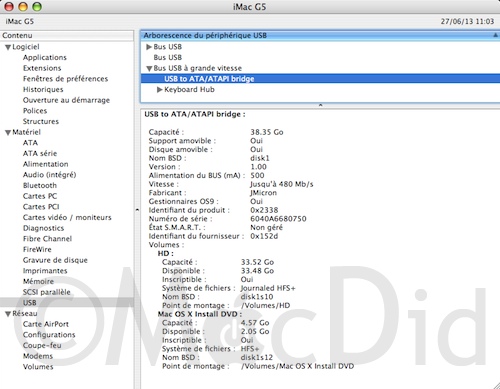
Task: Select Imprimantes in the sidebar
Action: (45, 271)
